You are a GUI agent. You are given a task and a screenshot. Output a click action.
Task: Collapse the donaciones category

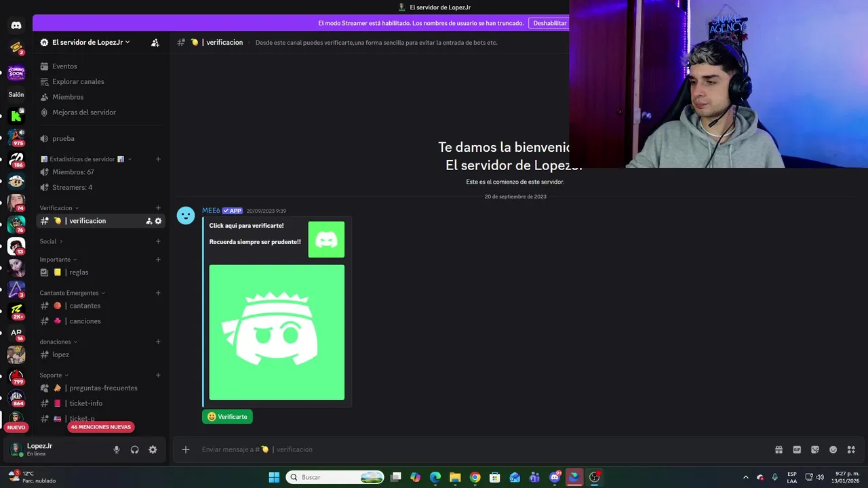coord(58,342)
